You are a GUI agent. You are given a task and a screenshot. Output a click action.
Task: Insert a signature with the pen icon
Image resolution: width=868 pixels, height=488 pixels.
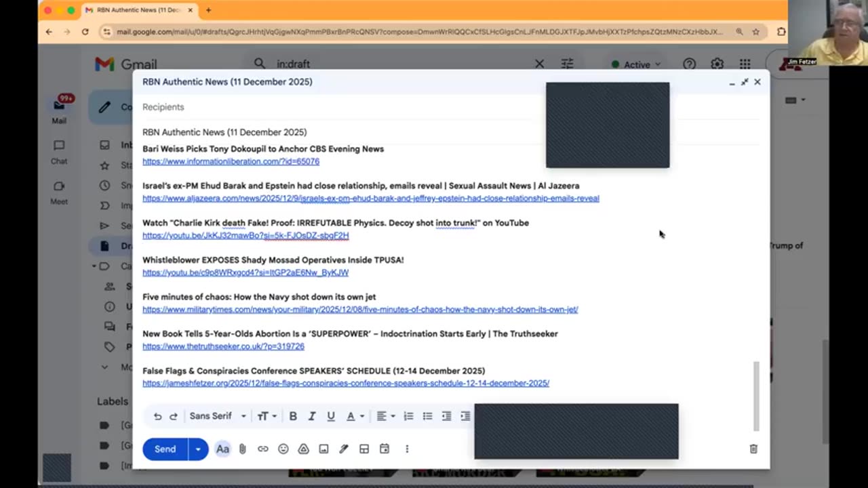(x=344, y=449)
